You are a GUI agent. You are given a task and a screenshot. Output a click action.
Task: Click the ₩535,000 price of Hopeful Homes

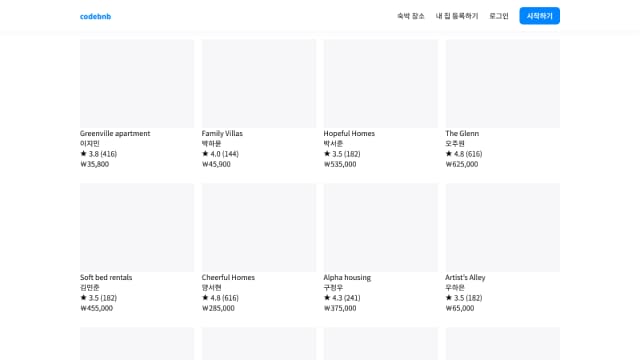[340, 164]
